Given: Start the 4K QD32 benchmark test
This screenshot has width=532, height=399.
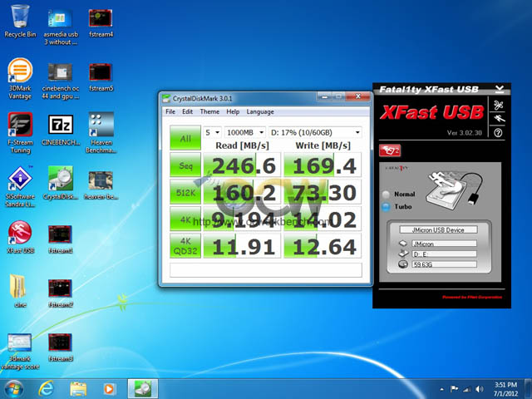Looking at the screenshot, I should (x=185, y=246).
